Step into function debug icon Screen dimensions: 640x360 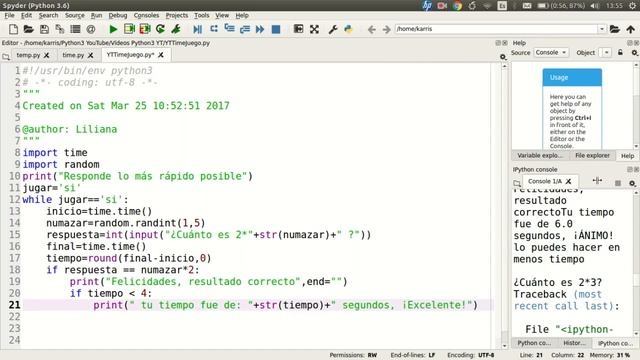[x=229, y=29]
